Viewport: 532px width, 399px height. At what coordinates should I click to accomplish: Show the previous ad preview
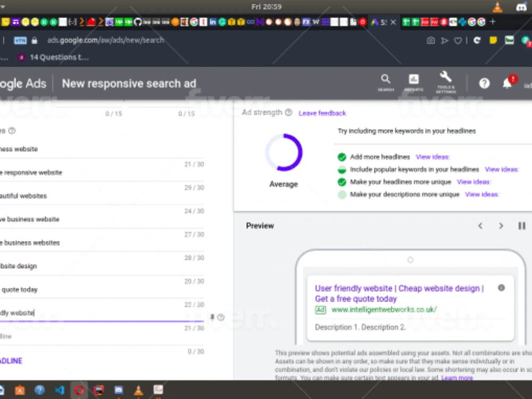coord(480,226)
